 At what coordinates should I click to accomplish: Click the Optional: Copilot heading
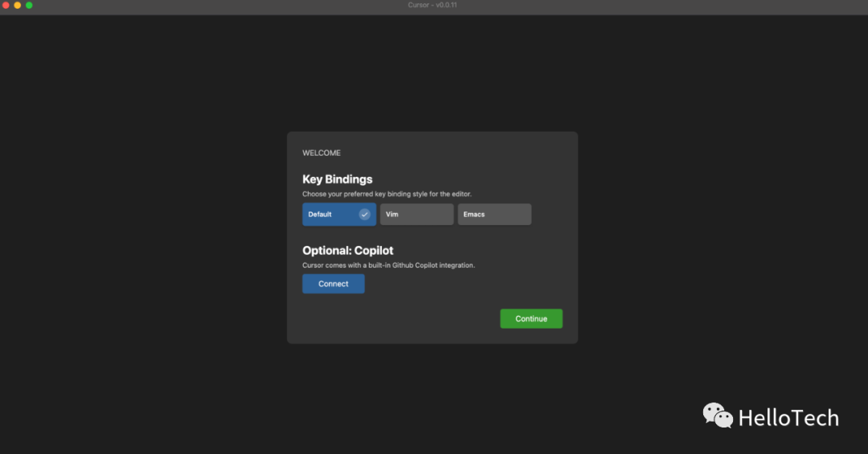point(348,250)
